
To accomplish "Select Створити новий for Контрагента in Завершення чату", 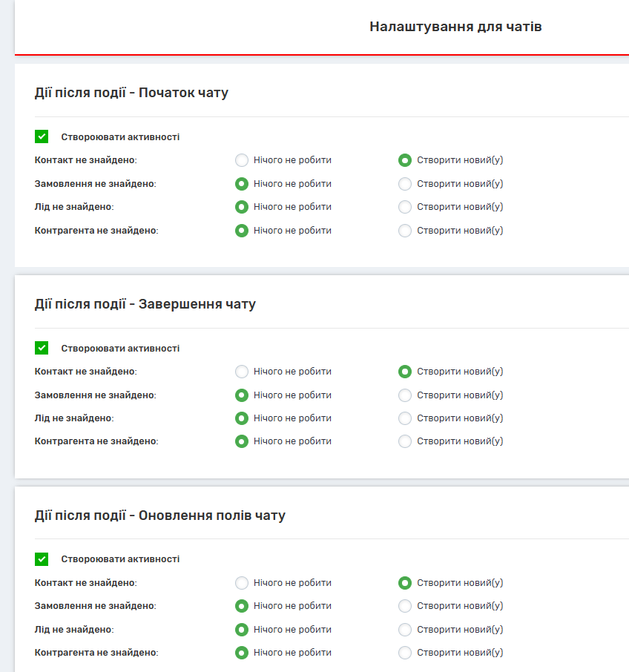I will click(x=405, y=441).
